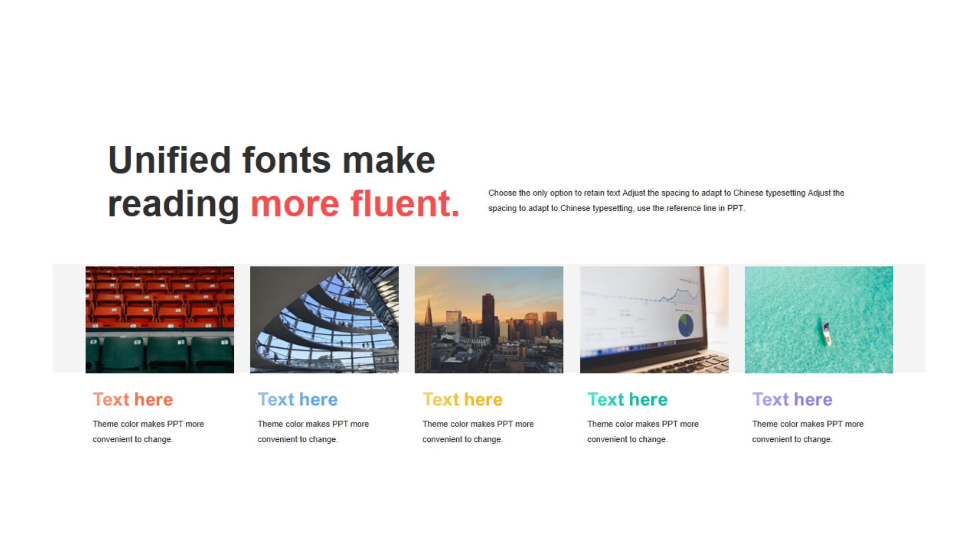Screen dimensions: 980x551
Task: Click the yellow 'Text here' heading
Action: point(462,399)
